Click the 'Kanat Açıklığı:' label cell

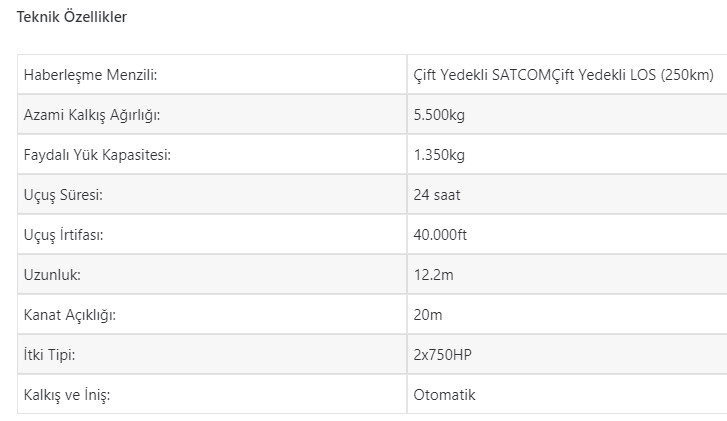(70, 315)
